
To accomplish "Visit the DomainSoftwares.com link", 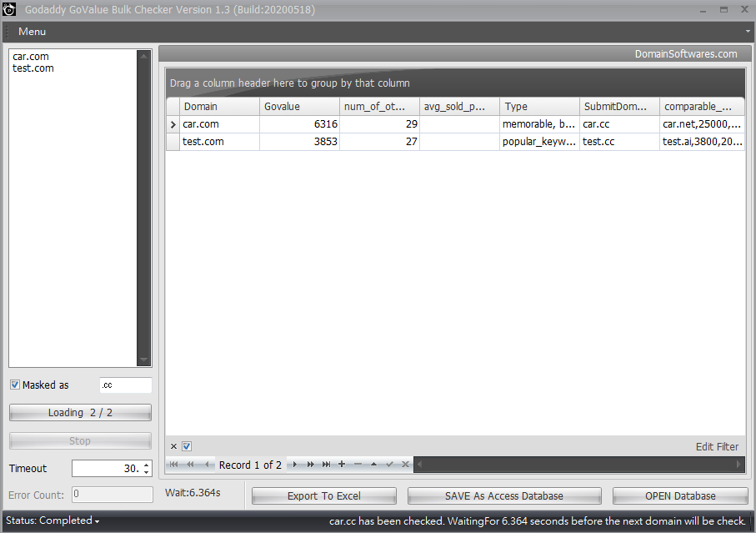I will 686,54.
